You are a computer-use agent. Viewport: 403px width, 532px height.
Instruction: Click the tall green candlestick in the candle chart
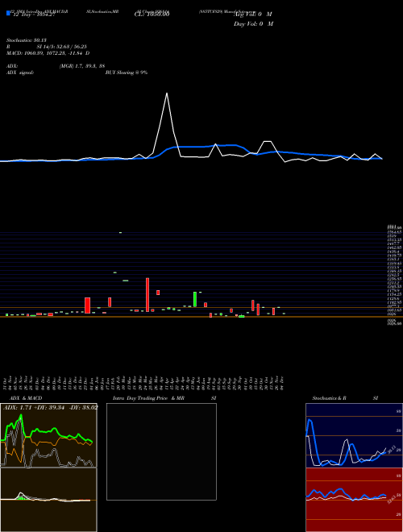pyautogui.click(x=195, y=299)
